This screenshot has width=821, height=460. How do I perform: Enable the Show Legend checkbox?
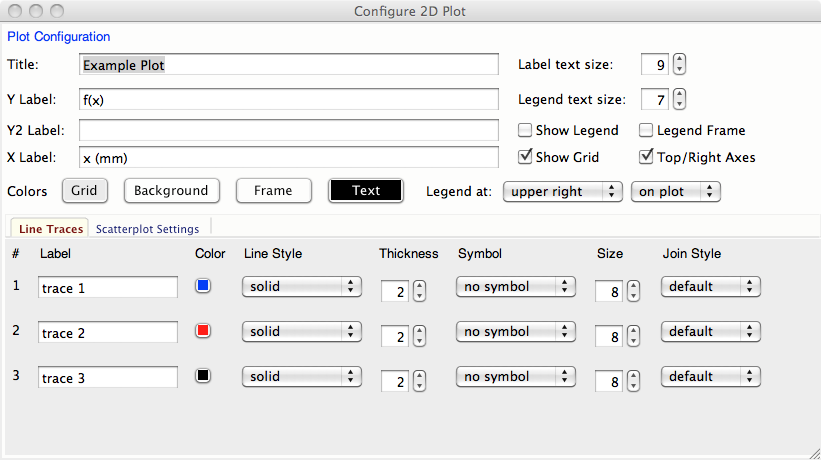click(525, 130)
